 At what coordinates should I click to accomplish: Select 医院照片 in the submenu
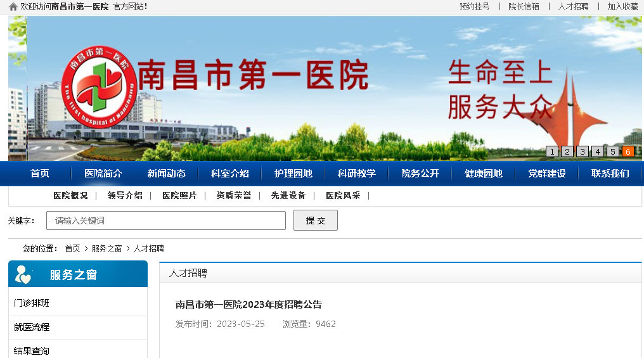coord(179,195)
